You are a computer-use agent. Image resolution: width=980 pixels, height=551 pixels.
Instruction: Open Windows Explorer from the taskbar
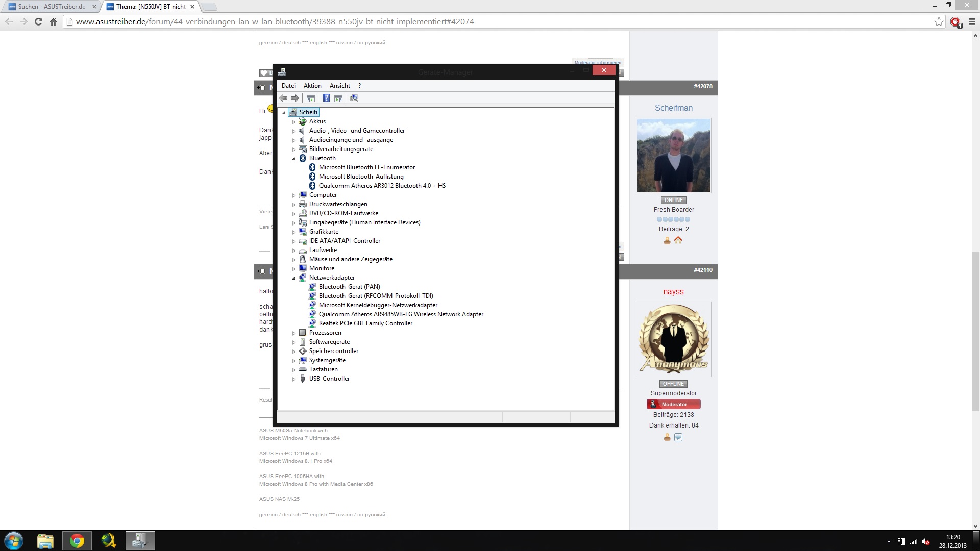(x=45, y=541)
